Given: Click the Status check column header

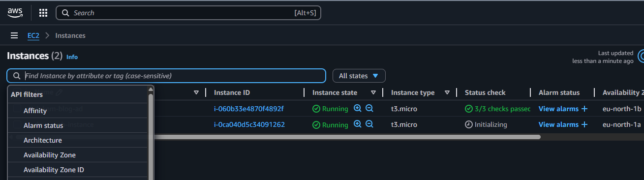Looking at the screenshot, I should [485, 92].
